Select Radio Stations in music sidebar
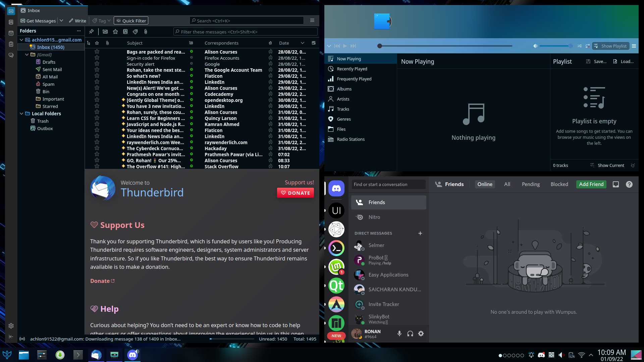Image resolution: width=644 pixels, height=362 pixels. click(x=361, y=139)
